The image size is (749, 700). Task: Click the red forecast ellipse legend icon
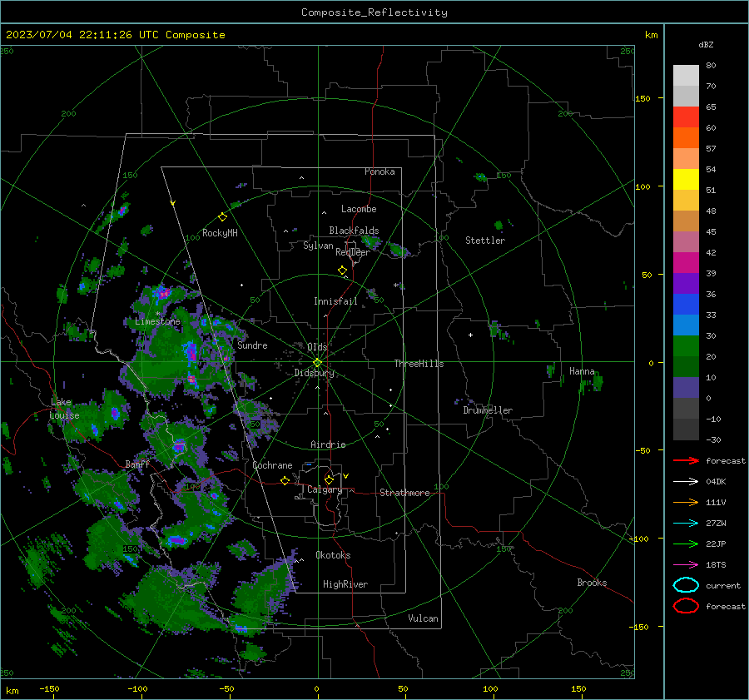point(686,606)
